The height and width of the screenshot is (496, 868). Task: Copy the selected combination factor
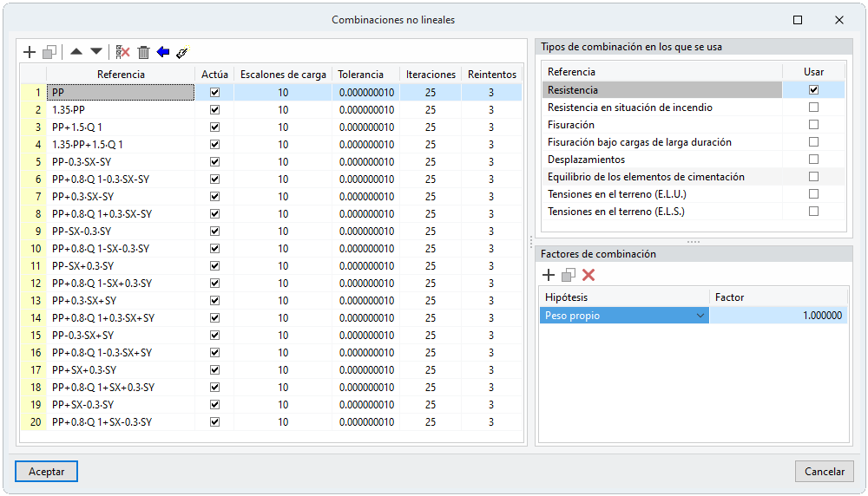point(569,275)
